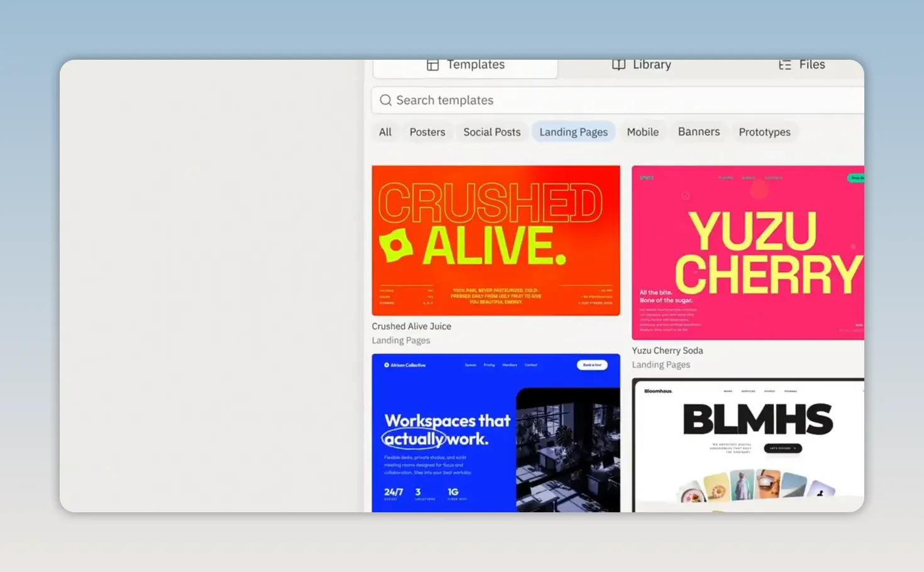Click the 'Crushed Alive Juice' title
This screenshot has width=924, height=572.
[412, 326]
